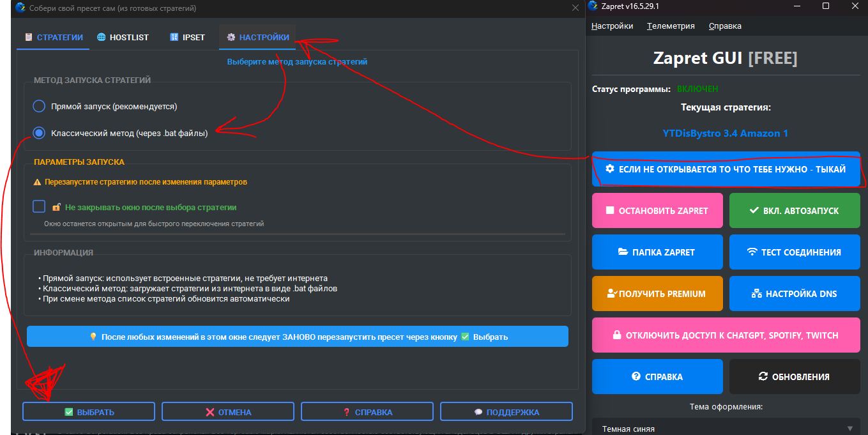Open НАСТРОЙКА DNS

(x=795, y=293)
